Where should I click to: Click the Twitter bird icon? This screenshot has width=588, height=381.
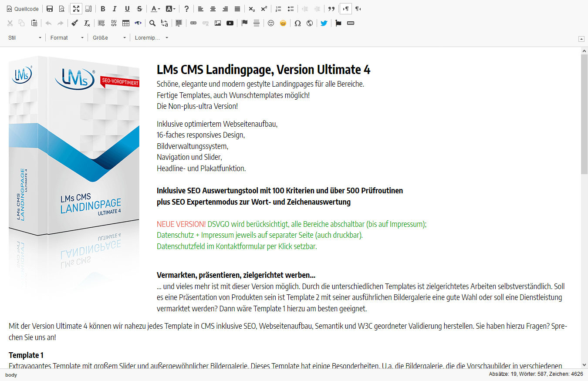point(324,23)
